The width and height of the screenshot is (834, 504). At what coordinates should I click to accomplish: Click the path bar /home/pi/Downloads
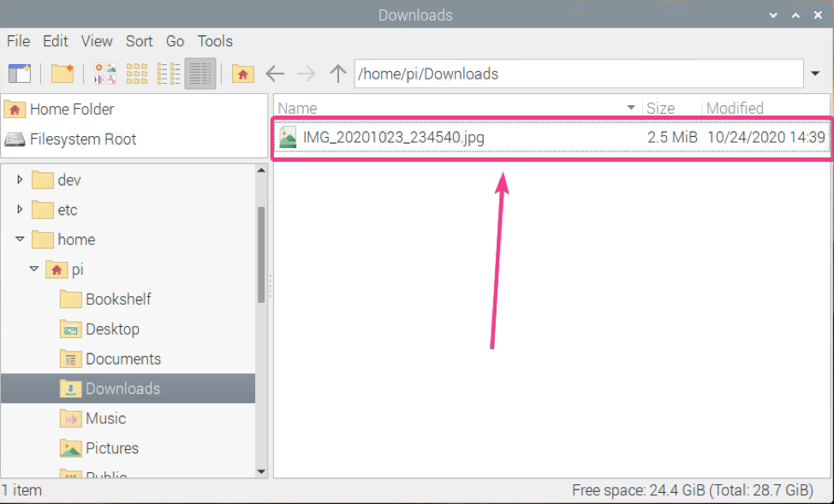click(x=579, y=74)
